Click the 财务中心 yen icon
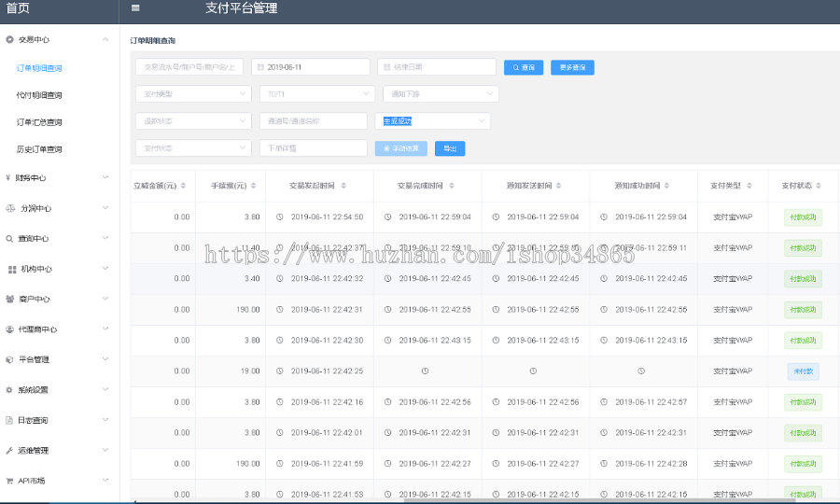Viewport: 840px width, 504px height. (x=8, y=177)
